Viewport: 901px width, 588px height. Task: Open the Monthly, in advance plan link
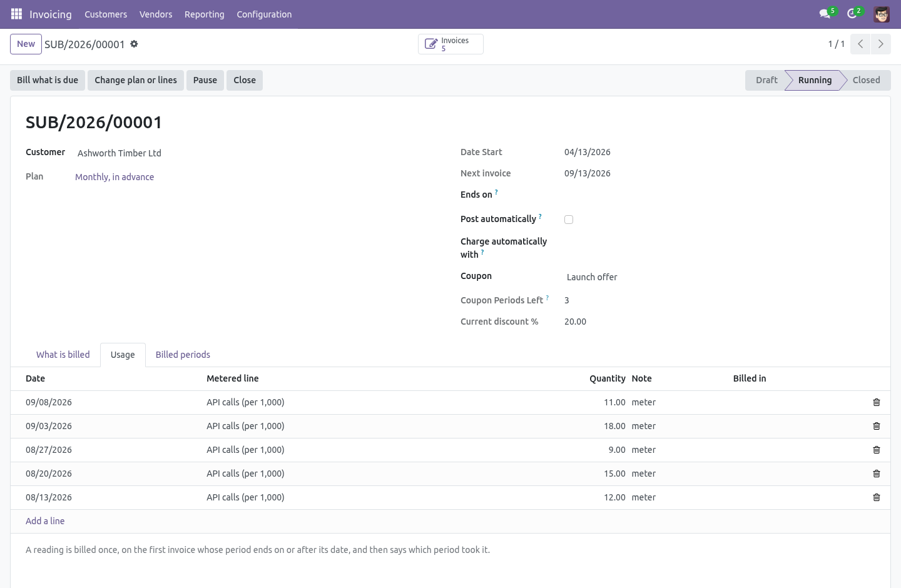(115, 177)
